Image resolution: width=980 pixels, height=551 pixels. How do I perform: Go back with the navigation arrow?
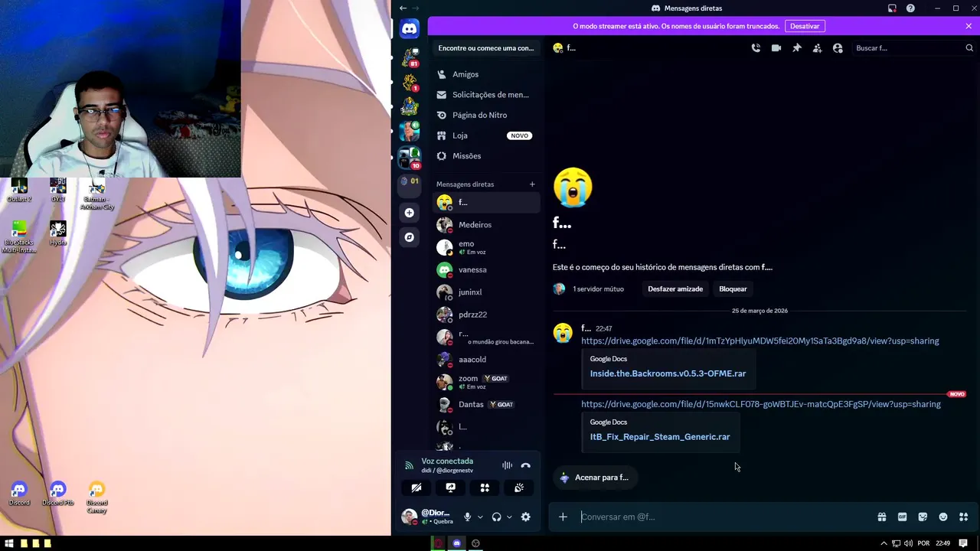pyautogui.click(x=403, y=8)
